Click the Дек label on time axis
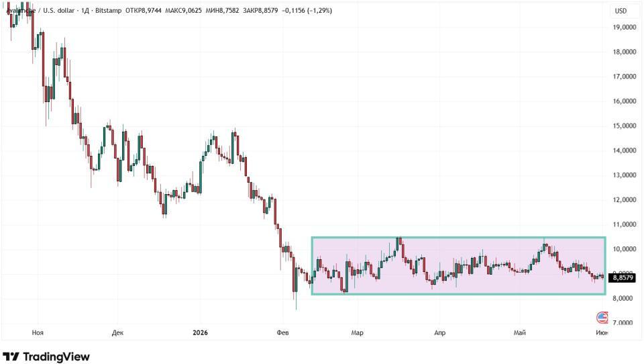 (x=117, y=332)
